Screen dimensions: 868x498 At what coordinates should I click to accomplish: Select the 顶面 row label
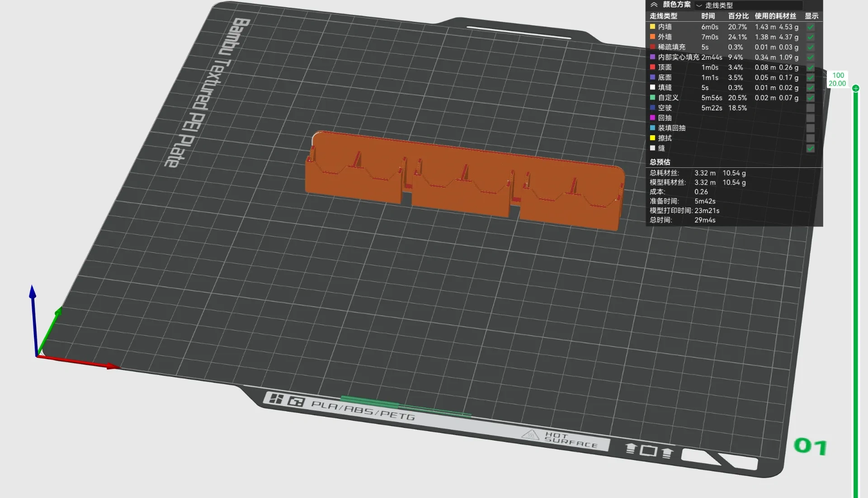(x=665, y=67)
